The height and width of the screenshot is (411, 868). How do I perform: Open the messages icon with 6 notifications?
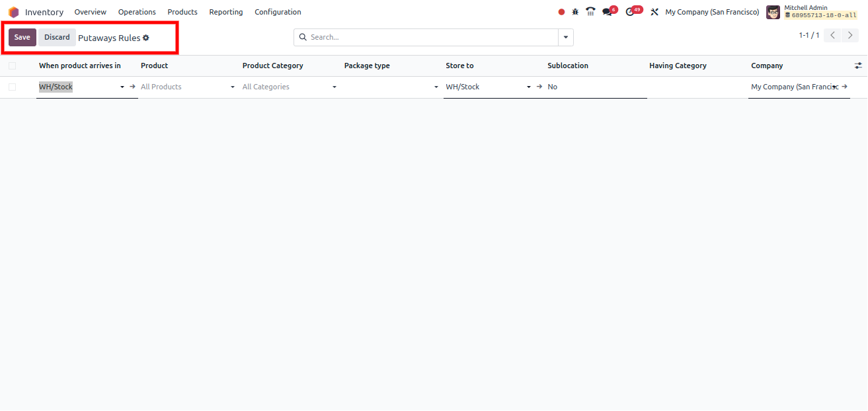click(608, 11)
